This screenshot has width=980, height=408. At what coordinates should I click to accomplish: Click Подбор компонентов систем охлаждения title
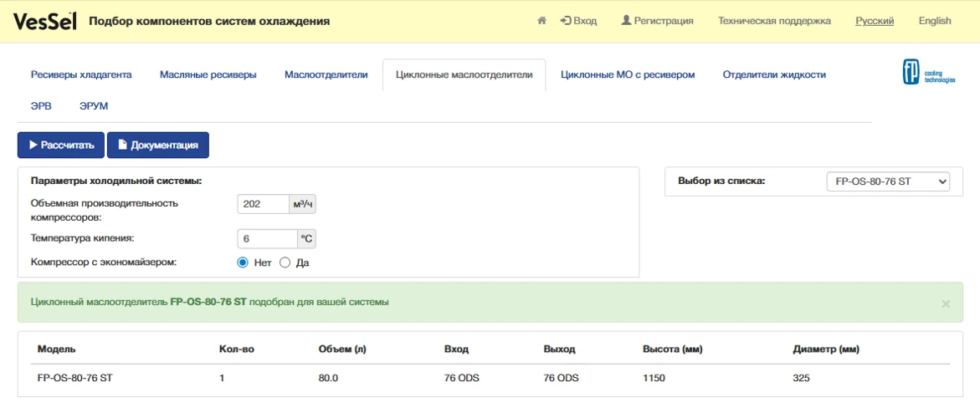click(x=209, y=21)
